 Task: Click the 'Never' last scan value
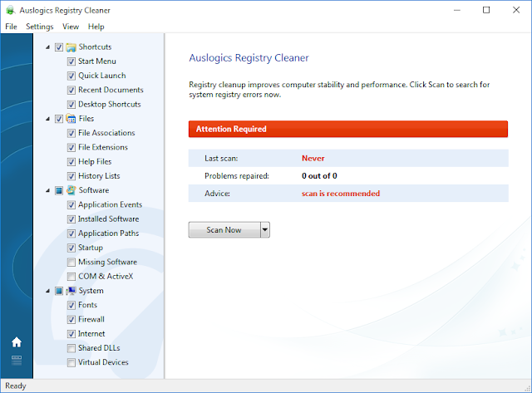pyautogui.click(x=313, y=158)
